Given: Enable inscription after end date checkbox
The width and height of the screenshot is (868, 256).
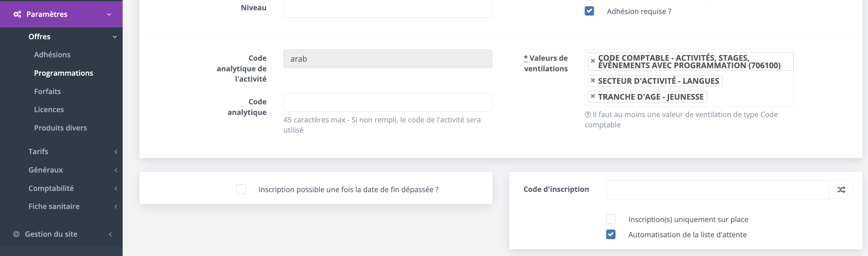Looking at the screenshot, I should pos(241,189).
